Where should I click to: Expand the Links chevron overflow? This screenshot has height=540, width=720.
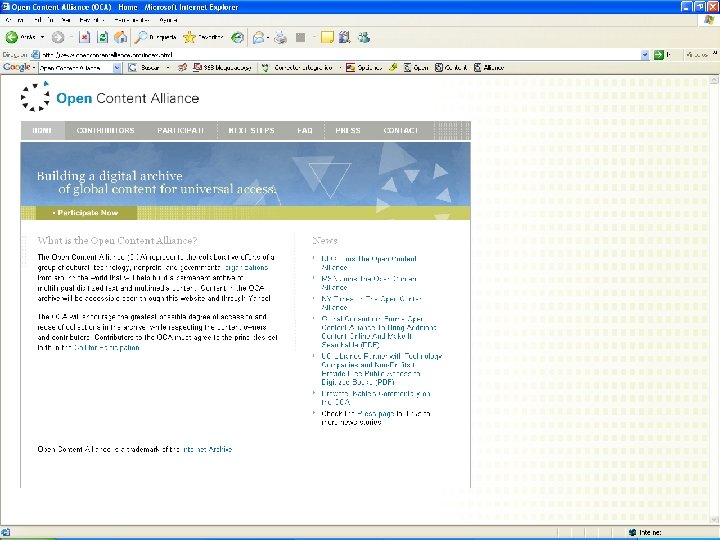[715, 53]
